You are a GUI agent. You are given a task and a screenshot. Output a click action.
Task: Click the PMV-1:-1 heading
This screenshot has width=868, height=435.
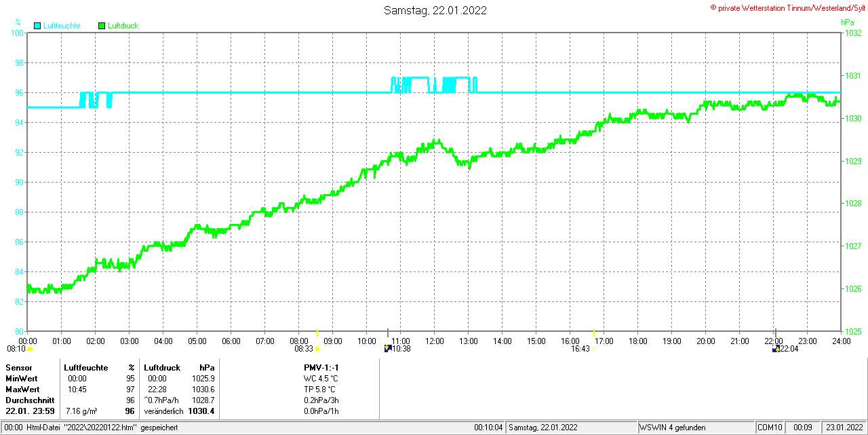[x=321, y=367]
